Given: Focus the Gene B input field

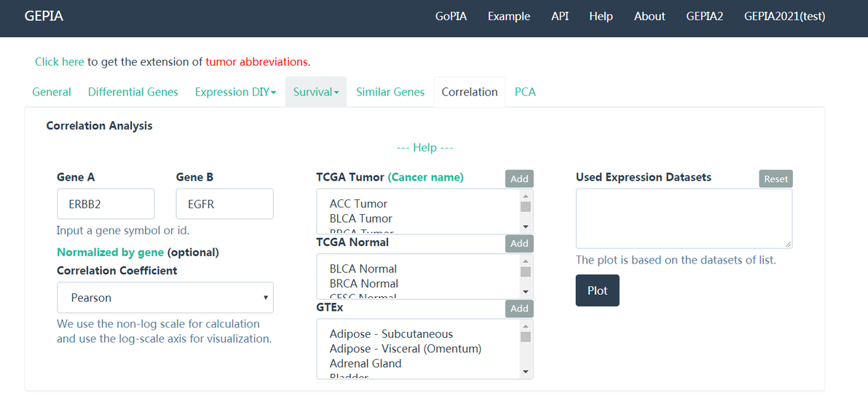Looking at the screenshot, I should [x=224, y=205].
